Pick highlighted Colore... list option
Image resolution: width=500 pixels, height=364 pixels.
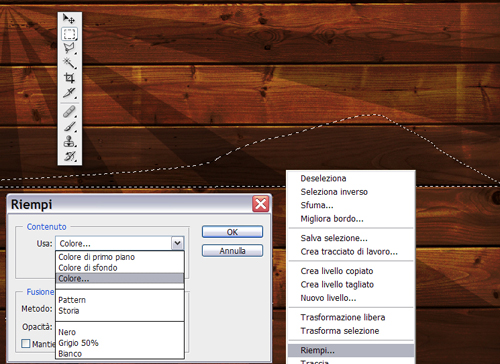(x=120, y=278)
